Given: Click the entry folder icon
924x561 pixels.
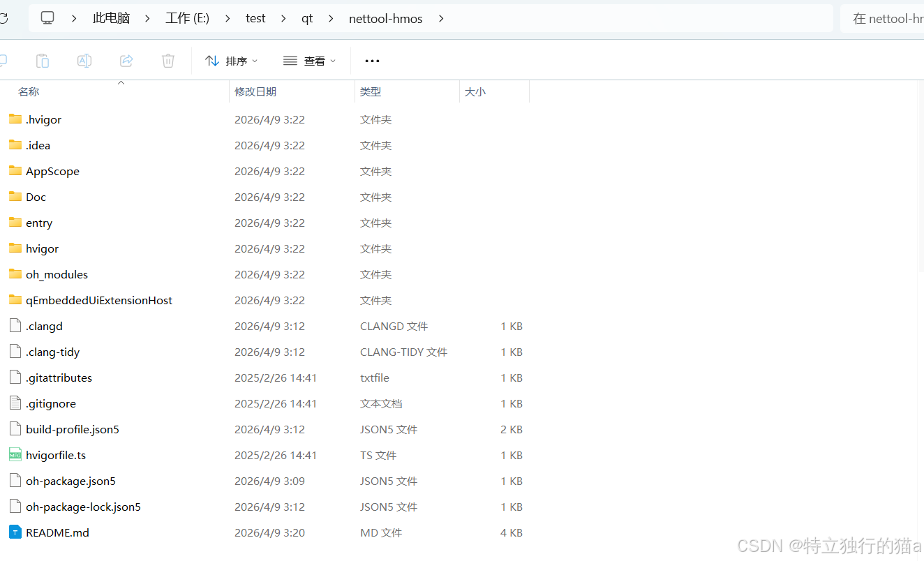Looking at the screenshot, I should pyautogui.click(x=15, y=223).
